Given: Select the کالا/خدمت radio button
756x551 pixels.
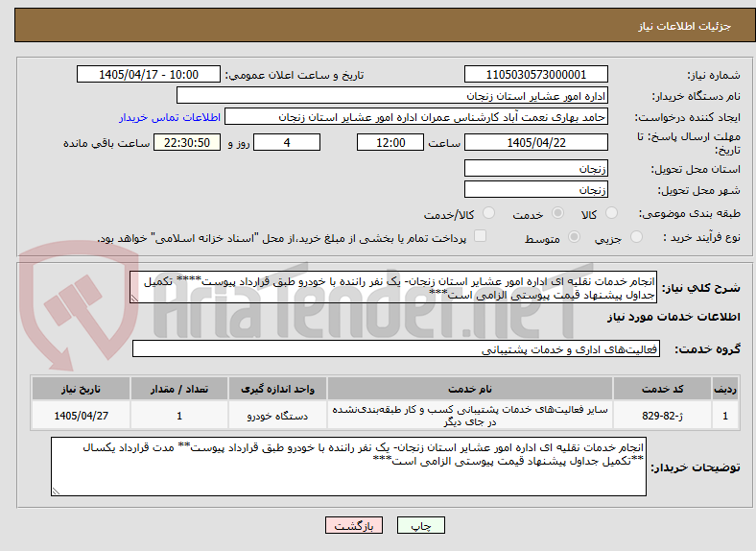Looking at the screenshot, I should click(x=489, y=213).
